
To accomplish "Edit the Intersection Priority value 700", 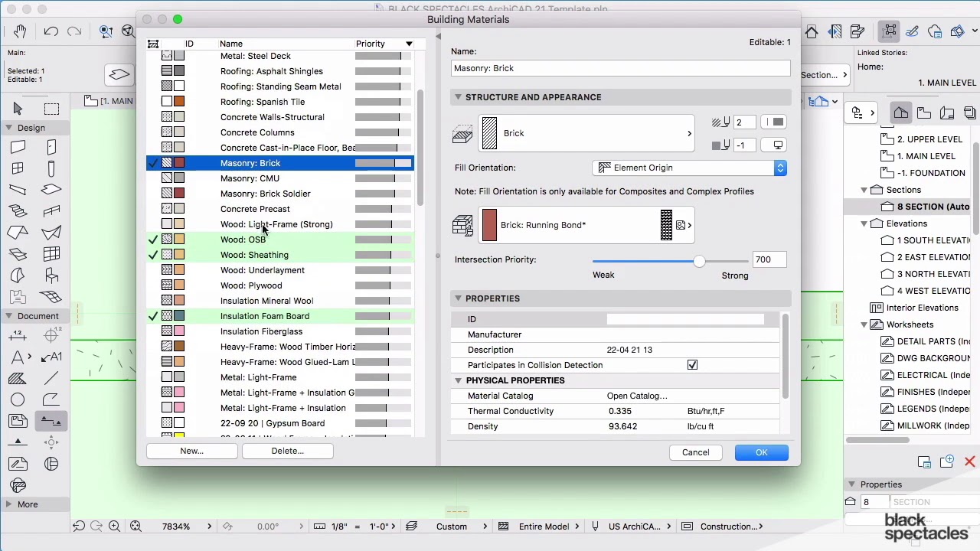I will pyautogui.click(x=769, y=259).
